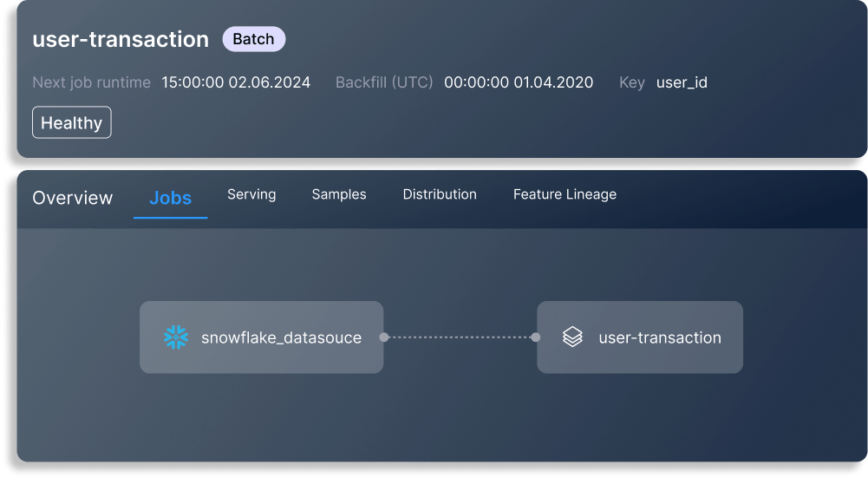Select the snowflake_datasouce node label
The width and height of the screenshot is (868, 478).
[x=281, y=337]
